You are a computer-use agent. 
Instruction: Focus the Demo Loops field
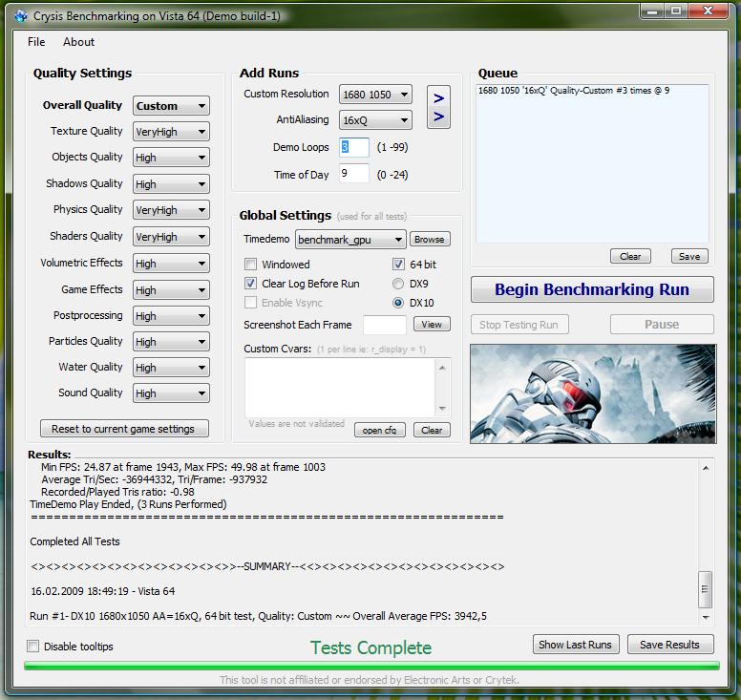coord(354,147)
